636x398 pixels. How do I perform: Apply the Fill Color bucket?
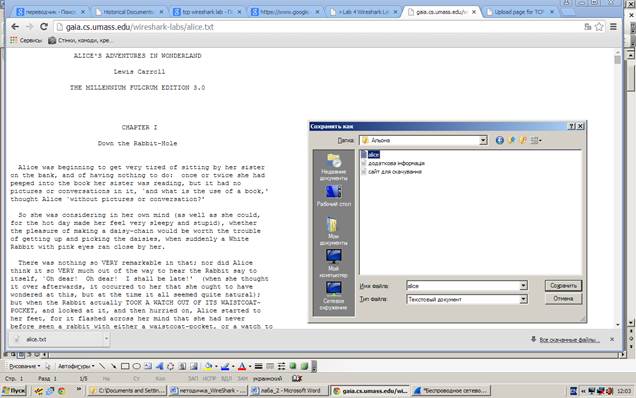[x=208, y=366]
